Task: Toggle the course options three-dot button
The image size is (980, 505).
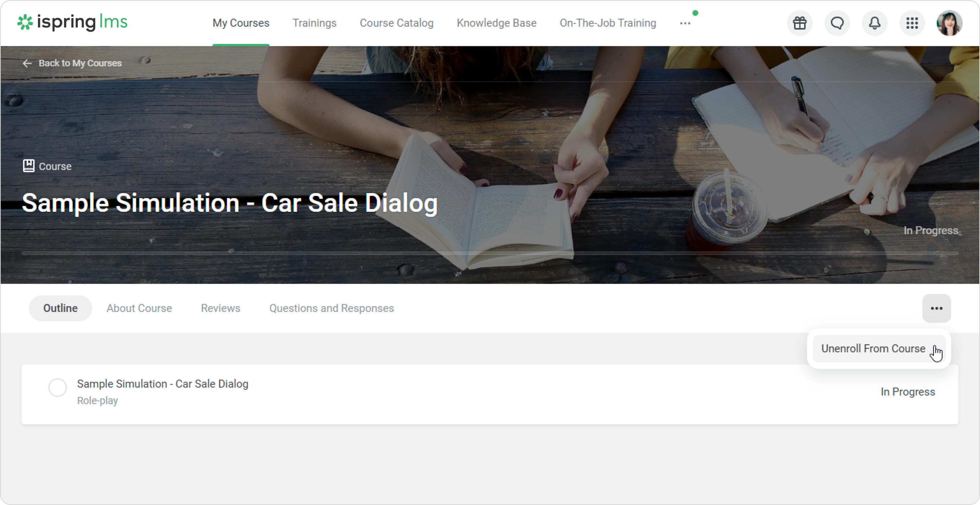Action: coord(936,308)
